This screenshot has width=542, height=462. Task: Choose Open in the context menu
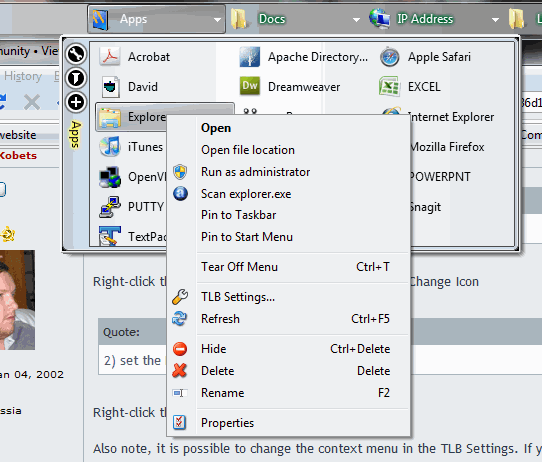(x=288, y=128)
